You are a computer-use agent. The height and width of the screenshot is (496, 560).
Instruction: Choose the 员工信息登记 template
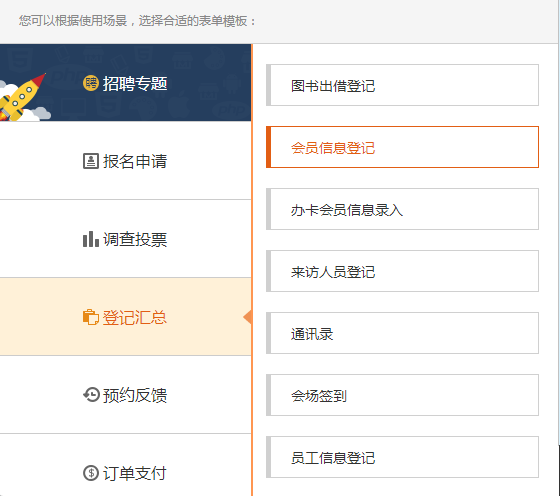pos(402,457)
